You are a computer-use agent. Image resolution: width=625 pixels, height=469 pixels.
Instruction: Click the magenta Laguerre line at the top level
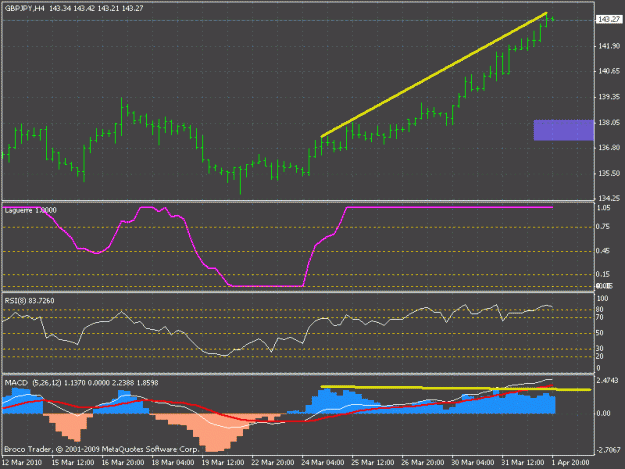pos(450,207)
